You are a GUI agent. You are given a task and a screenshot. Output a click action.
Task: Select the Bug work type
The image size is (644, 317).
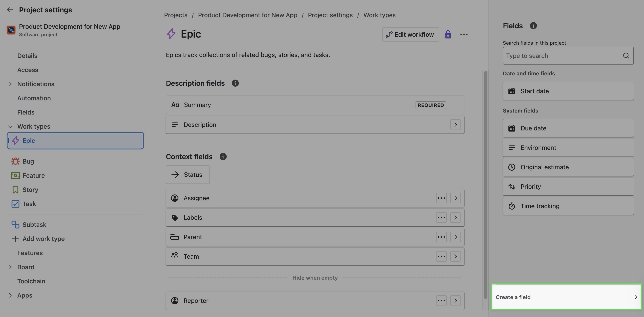[x=28, y=161]
